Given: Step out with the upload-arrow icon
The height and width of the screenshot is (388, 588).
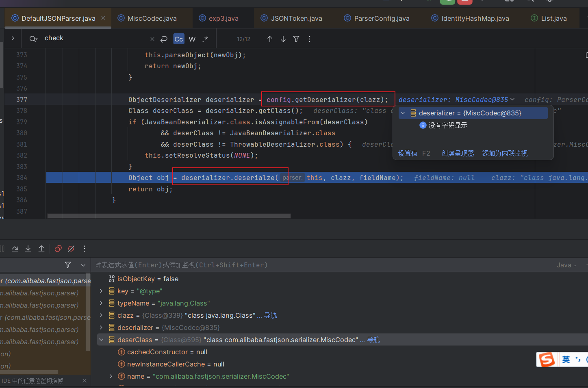Looking at the screenshot, I should [x=41, y=249].
